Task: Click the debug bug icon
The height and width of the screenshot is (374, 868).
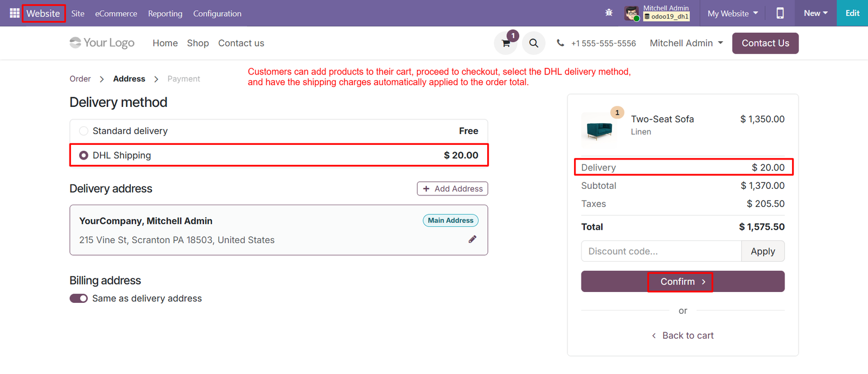Action: pos(609,13)
